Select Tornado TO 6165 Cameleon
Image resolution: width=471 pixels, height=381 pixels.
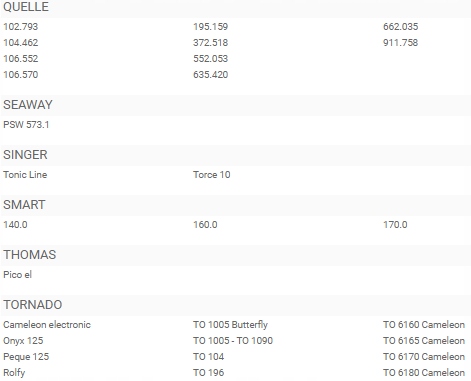coord(424,341)
